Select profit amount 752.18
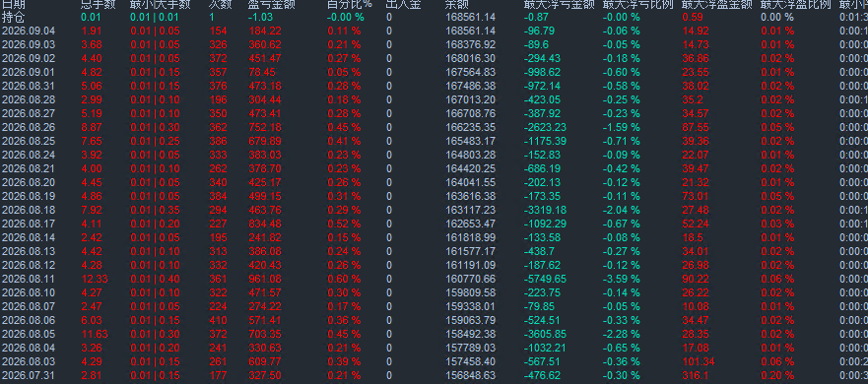Viewport: 868px width, 384px height. (265, 127)
